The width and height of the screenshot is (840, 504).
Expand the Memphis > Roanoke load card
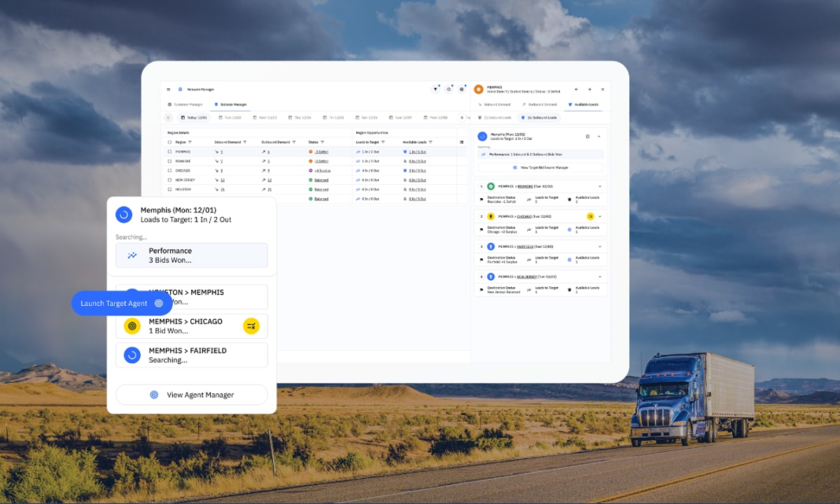point(599,186)
